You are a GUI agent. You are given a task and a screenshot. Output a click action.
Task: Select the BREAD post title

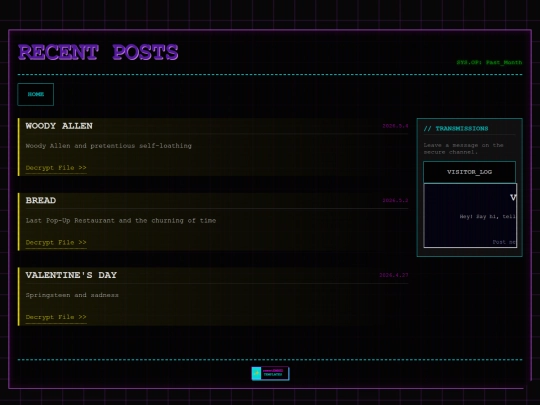41,200
